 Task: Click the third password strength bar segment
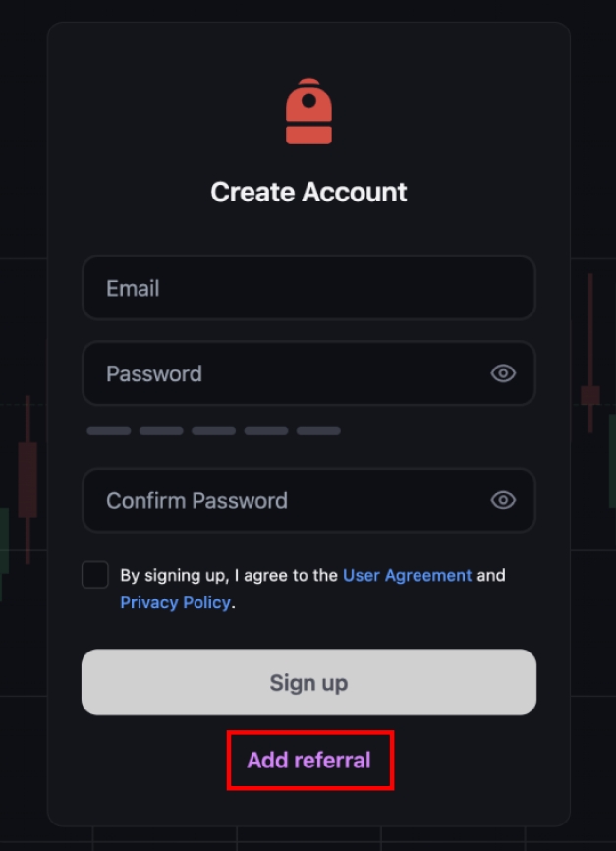coord(214,431)
